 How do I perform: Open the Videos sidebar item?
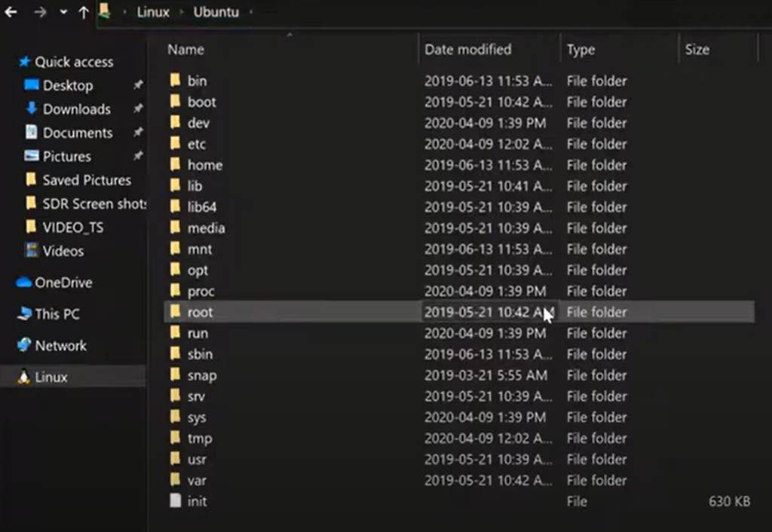pos(63,251)
